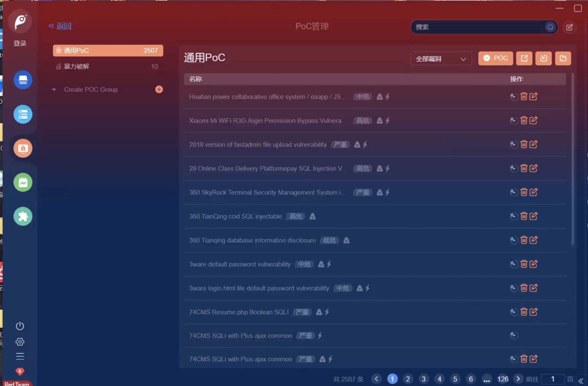Click current page 1 button
588x386 pixels.
pyautogui.click(x=392, y=379)
